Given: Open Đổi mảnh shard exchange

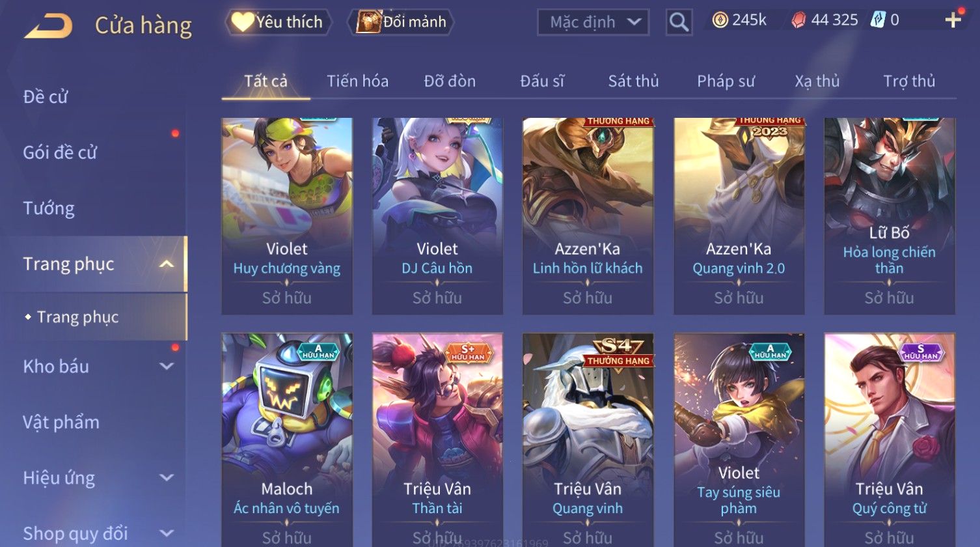Looking at the screenshot, I should click(400, 22).
